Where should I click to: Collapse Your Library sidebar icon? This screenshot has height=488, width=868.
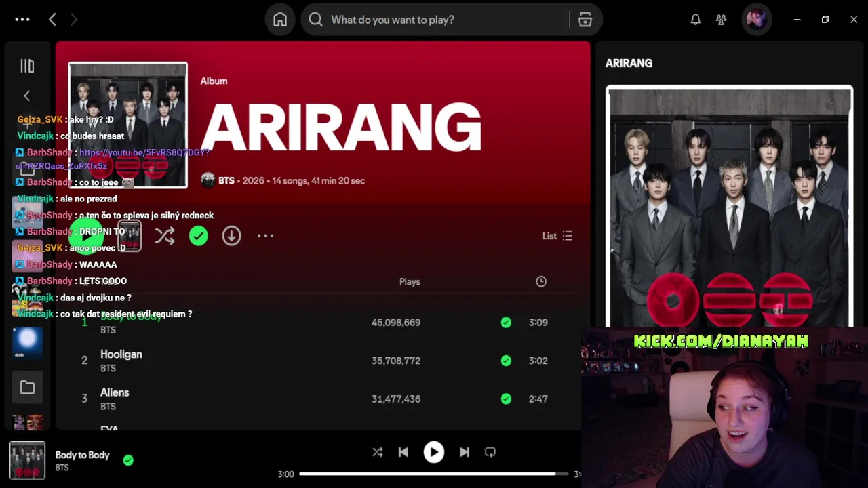(27, 66)
